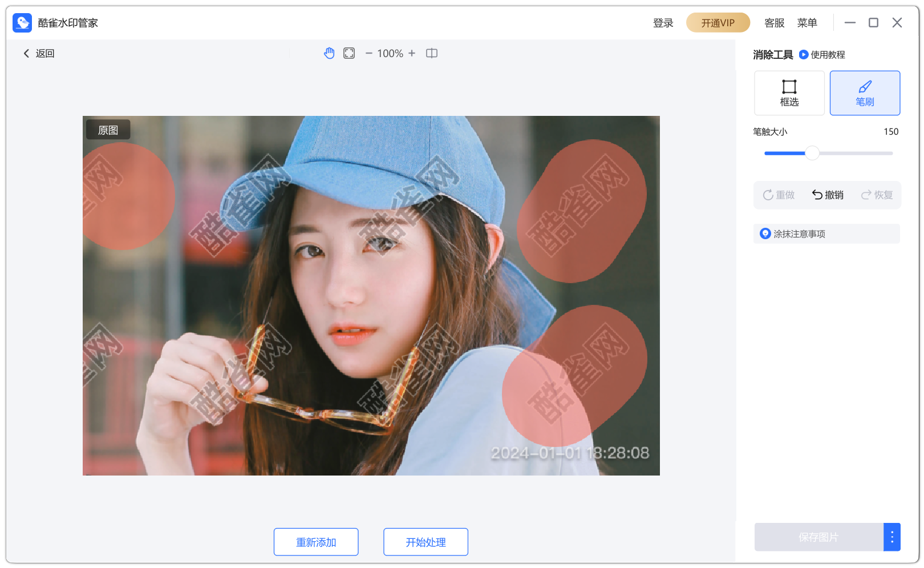Click the 重新添加 button

(316, 542)
